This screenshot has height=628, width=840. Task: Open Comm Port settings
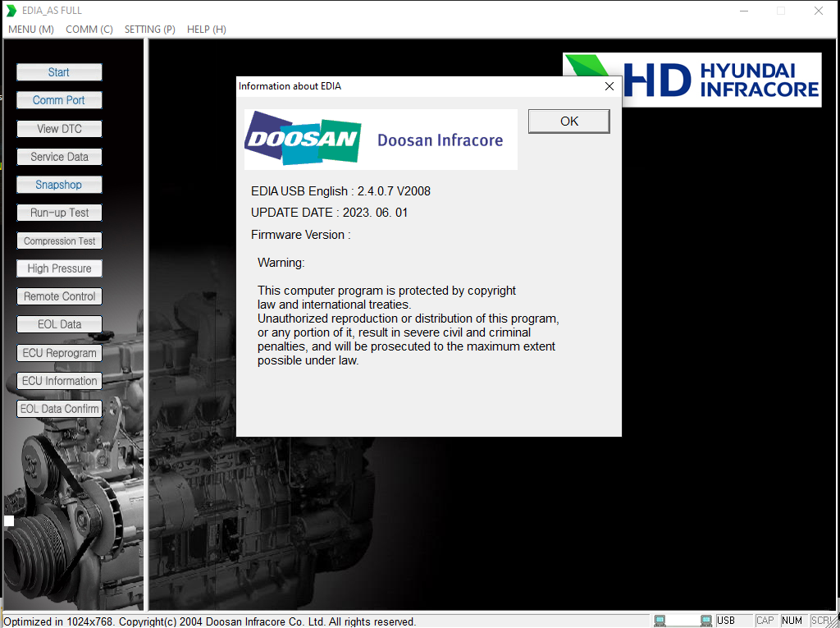click(59, 100)
